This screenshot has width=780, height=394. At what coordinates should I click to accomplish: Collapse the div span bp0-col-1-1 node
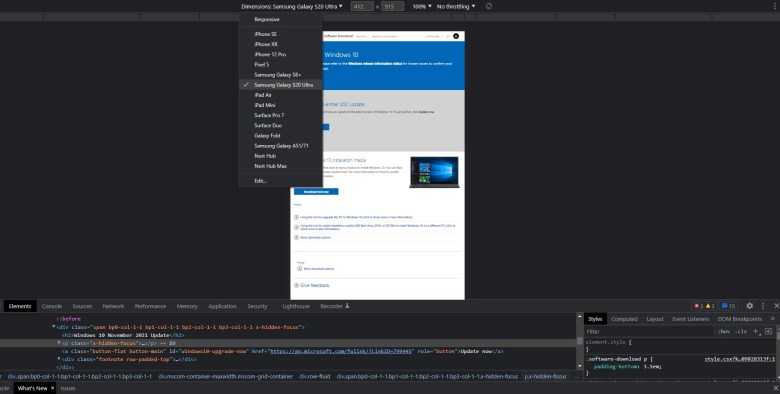click(x=54, y=327)
